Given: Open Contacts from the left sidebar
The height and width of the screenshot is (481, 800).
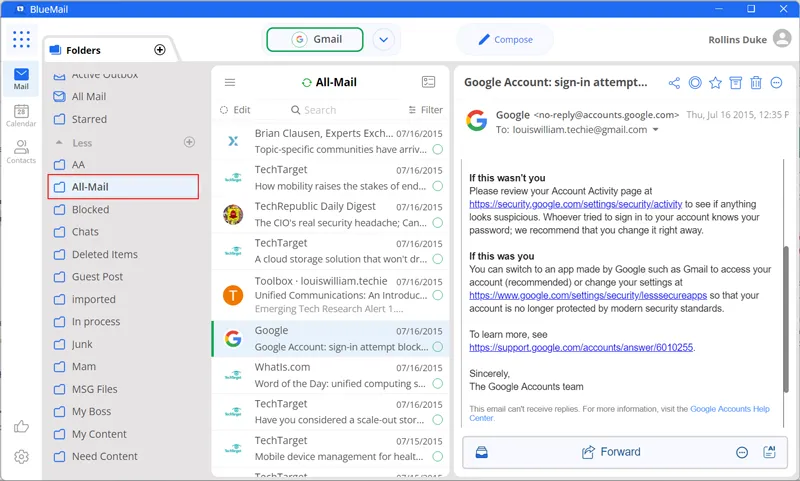Looking at the screenshot, I should pos(21,152).
